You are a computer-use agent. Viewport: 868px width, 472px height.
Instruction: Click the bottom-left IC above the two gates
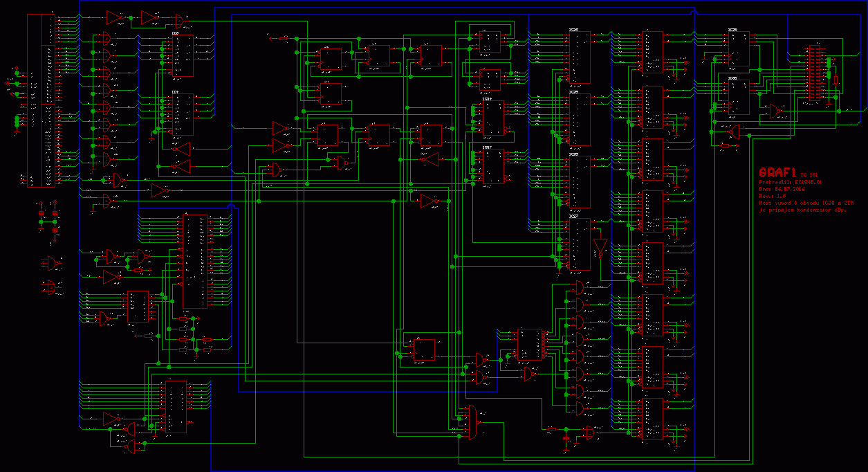(x=176, y=407)
